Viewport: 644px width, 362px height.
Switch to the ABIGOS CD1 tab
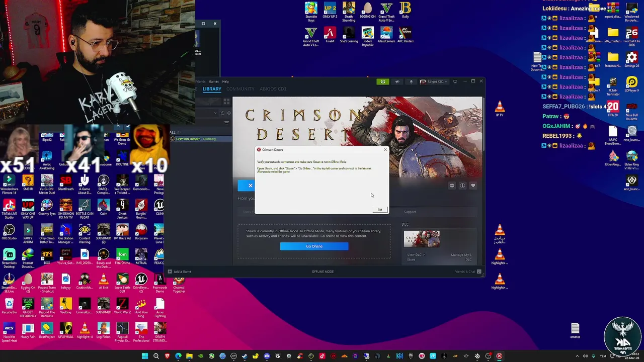point(273,89)
